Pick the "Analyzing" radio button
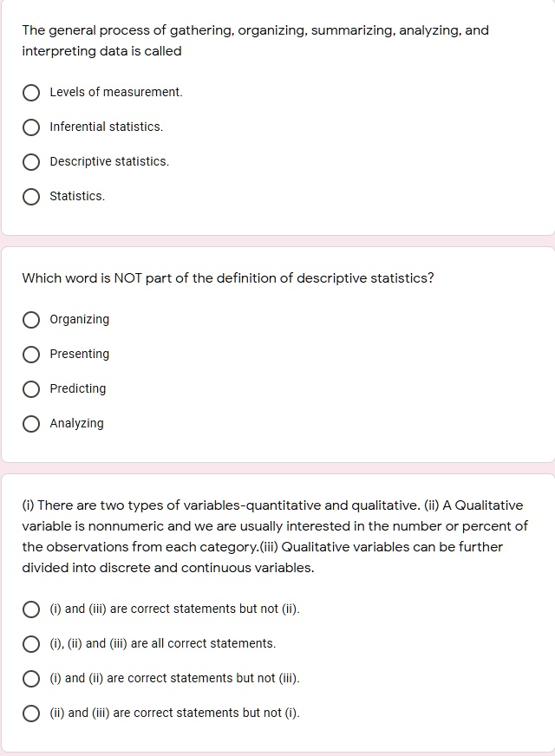This screenshot has height=756, width=555. pos(31,423)
